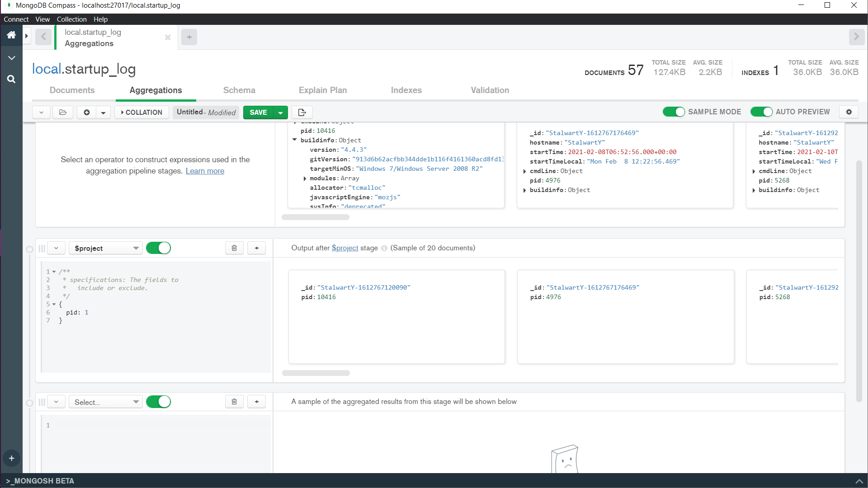Image resolution: width=868 pixels, height=488 pixels.
Task: Collapse the buildinfo object in first document
Action: click(x=295, y=140)
